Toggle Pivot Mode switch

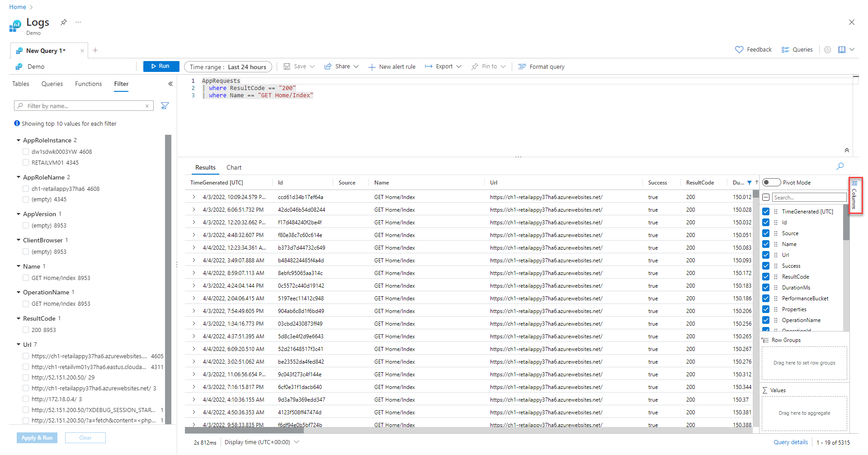click(x=771, y=182)
